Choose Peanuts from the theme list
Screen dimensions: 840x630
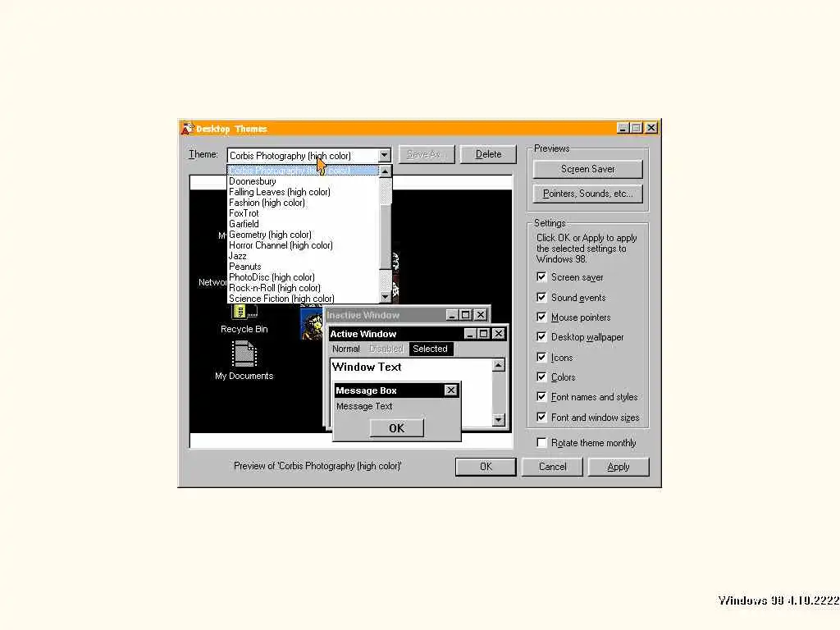pyautogui.click(x=303, y=267)
